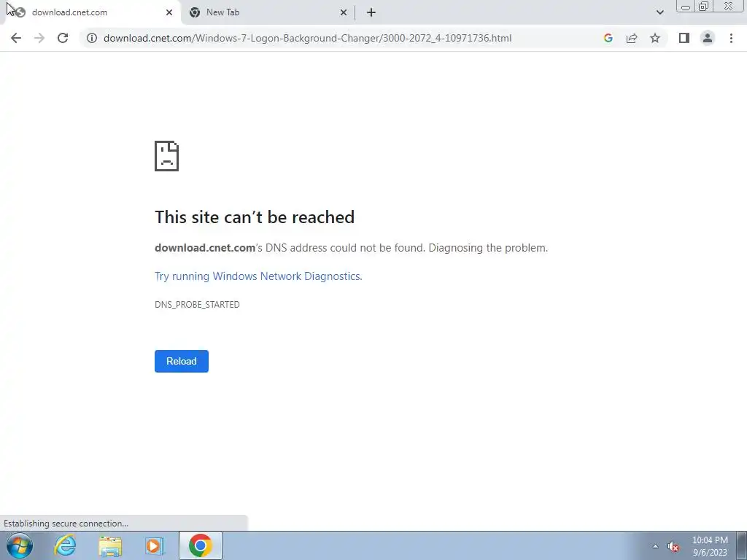The width and height of the screenshot is (747, 560).
Task: Open Try running Windows Network Diagnostics link
Action: [x=258, y=276]
